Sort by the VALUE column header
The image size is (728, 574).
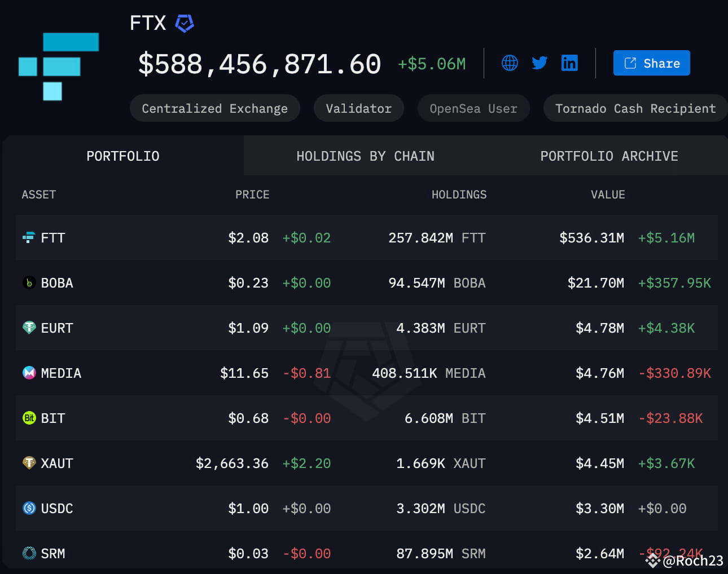pos(607,195)
